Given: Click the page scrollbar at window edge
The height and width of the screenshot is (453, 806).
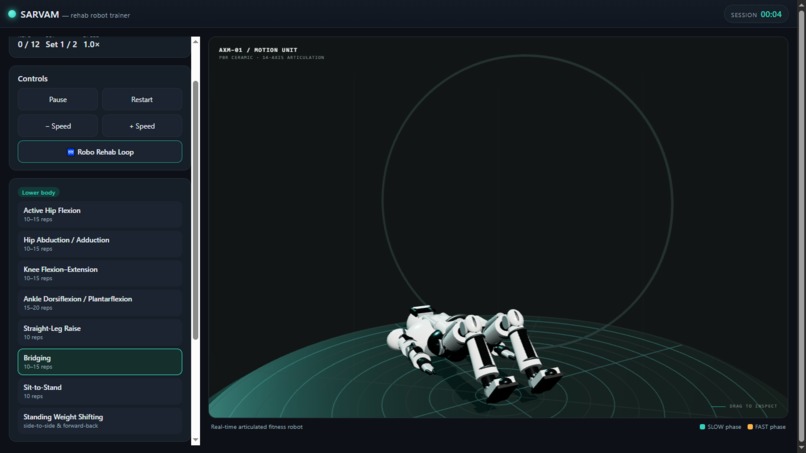Looking at the screenshot, I should [x=801, y=226].
